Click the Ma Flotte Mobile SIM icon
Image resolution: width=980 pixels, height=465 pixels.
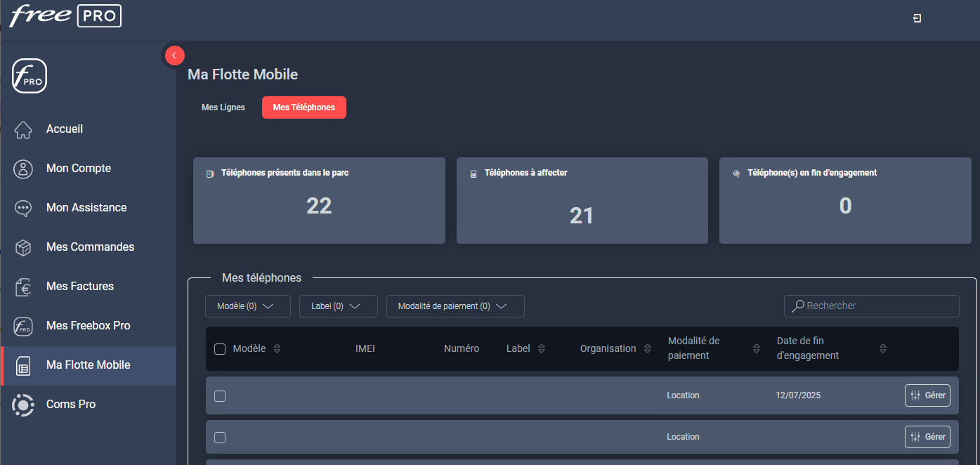coord(23,365)
